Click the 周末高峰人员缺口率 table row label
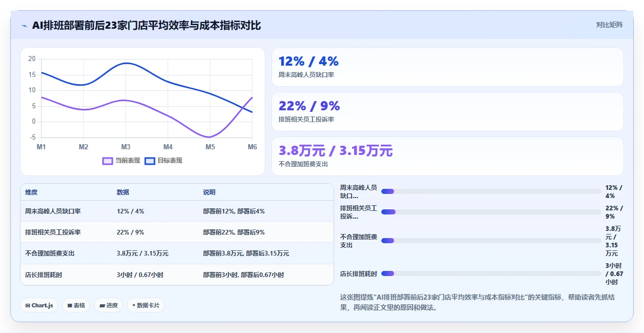The width and height of the screenshot is (644, 333). click(x=53, y=211)
